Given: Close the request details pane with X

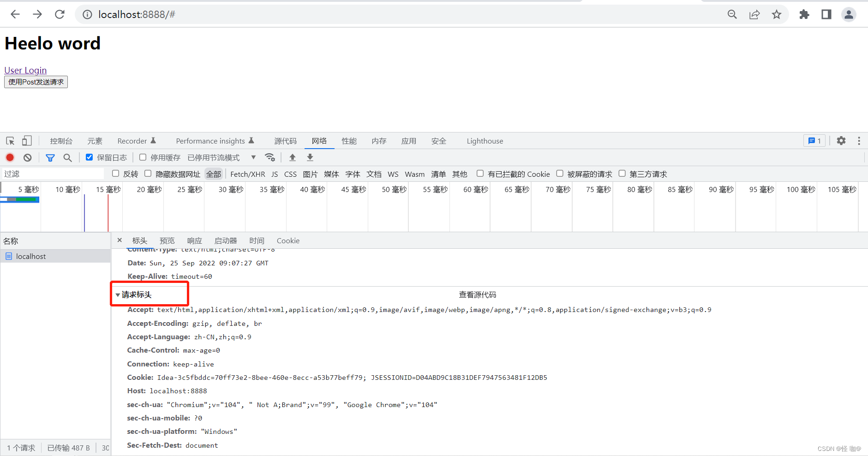Looking at the screenshot, I should [x=120, y=240].
